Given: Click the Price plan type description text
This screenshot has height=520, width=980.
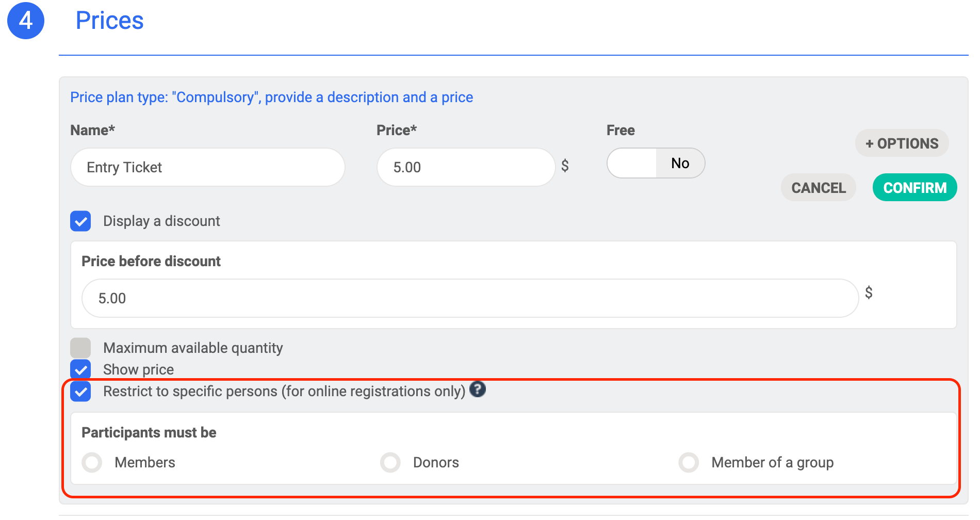Looking at the screenshot, I should pos(271,97).
